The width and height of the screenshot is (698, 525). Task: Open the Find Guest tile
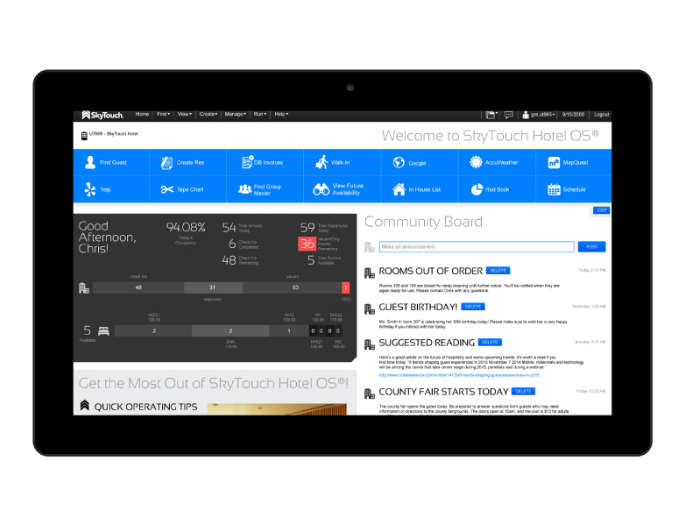[x=111, y=163]
